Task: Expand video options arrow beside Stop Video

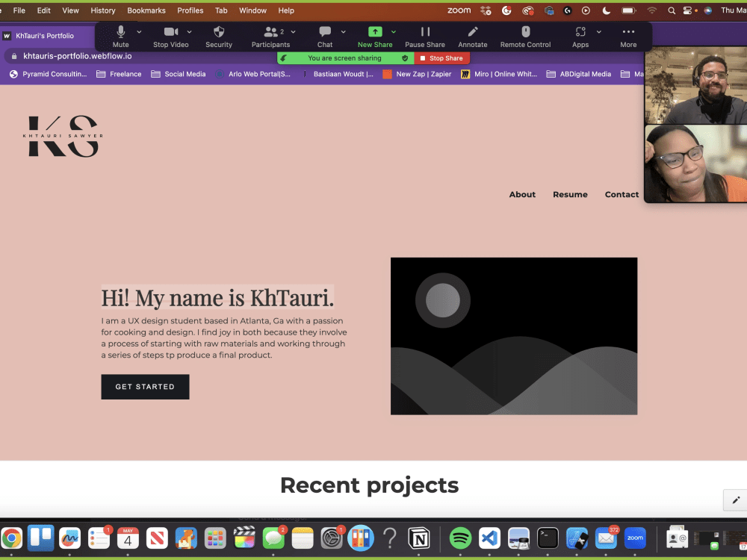Action: coord(189,32)
